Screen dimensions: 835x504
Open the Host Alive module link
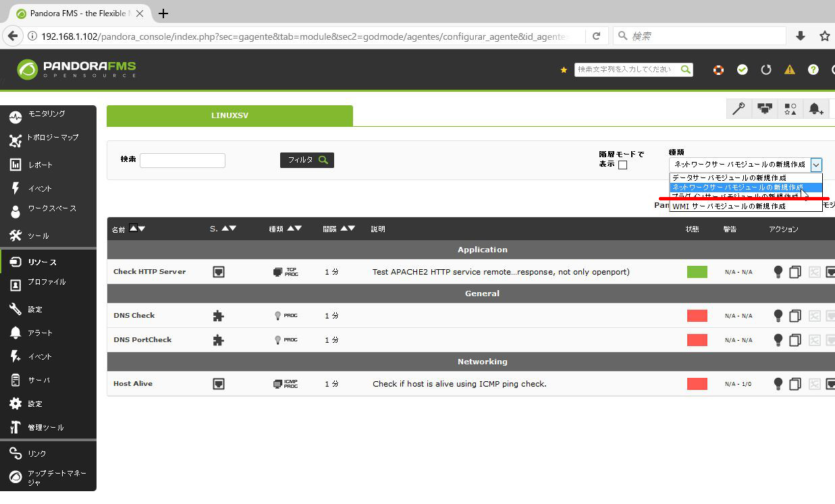(x=133, y=383)
